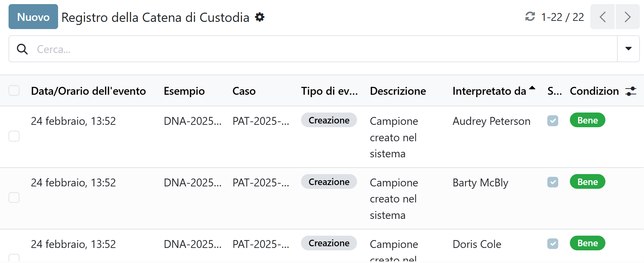Open the search options dropdown arrow
The image size is (644, 263).
pyautogui.click(x=628, y=49)
